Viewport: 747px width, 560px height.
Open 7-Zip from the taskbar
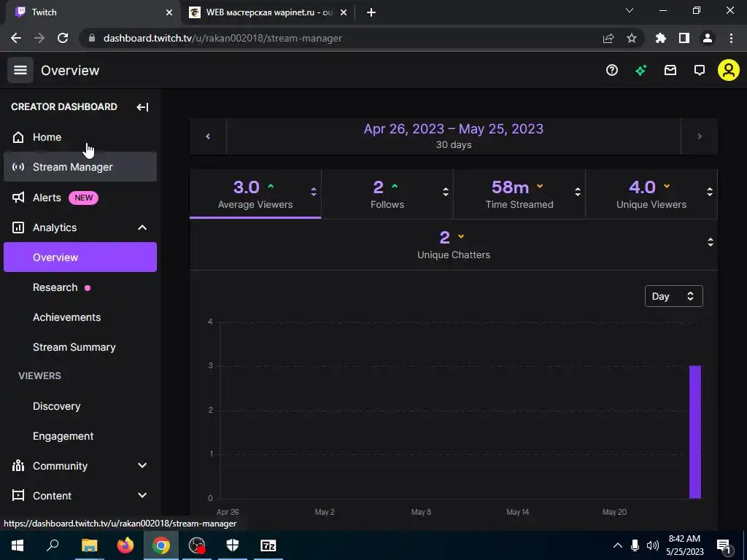(268, 545)
